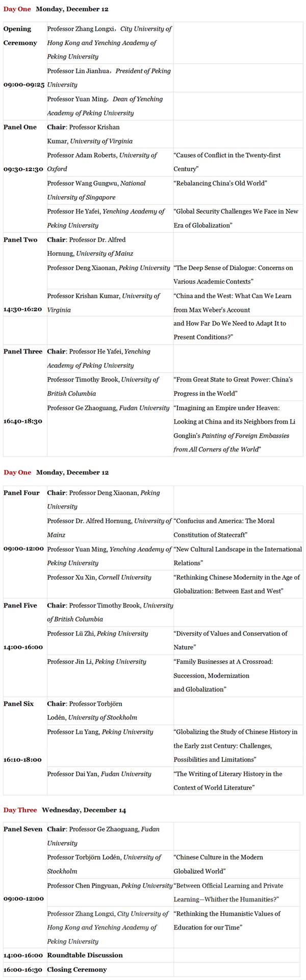Click the 09:30-12:30 time slot
This screenshot has height=980, width=306.
tap(23, 169)
